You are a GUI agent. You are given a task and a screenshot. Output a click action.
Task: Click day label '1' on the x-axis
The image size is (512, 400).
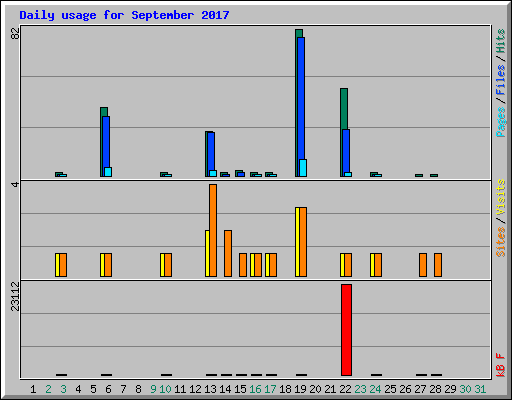(x=33, y=389)
